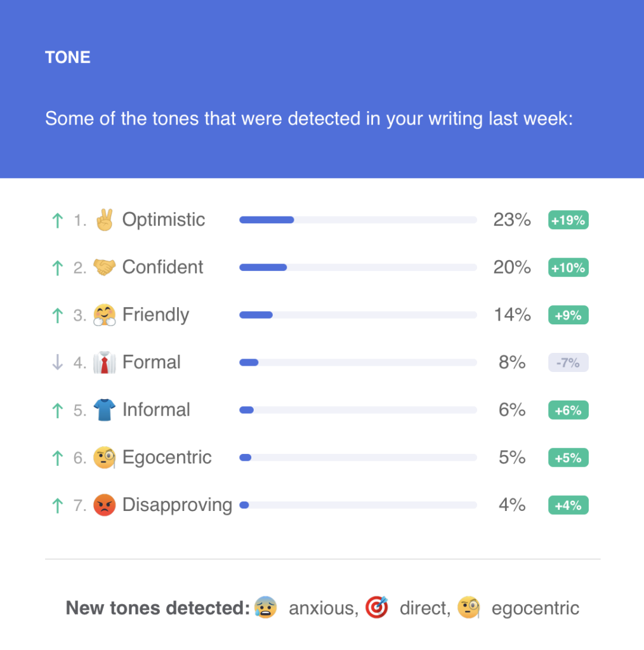Click the handshake emoji next to Confident
Viewport: 644px width, 650px height.
pos(105,267)
